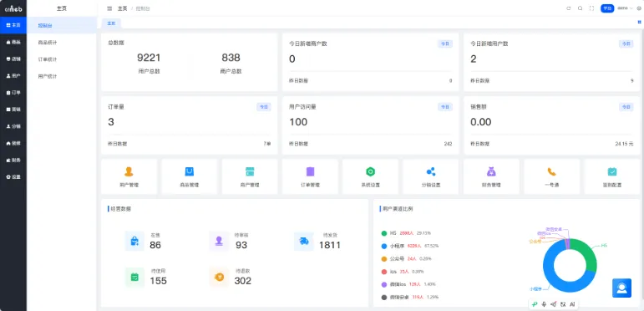Image resolution: width=644 pixels, height=311 pixels.
Task: Open the 分销设置 share shortcut
Action: (431, 176)
